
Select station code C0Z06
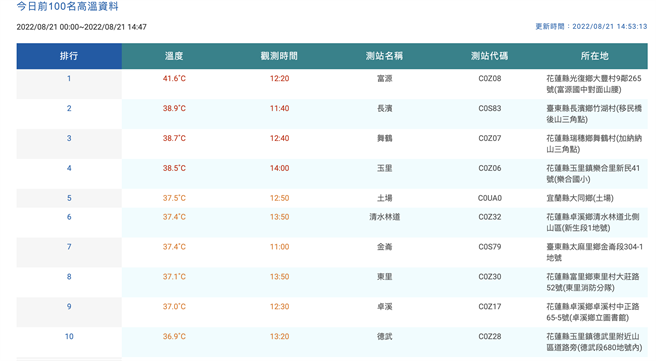pyautogui.click(x=489, y=168)
